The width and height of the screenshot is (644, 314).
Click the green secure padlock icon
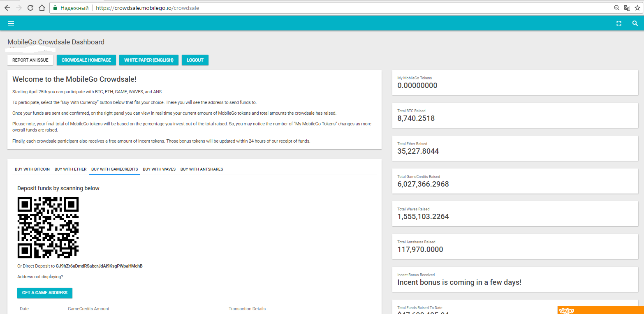55,8
